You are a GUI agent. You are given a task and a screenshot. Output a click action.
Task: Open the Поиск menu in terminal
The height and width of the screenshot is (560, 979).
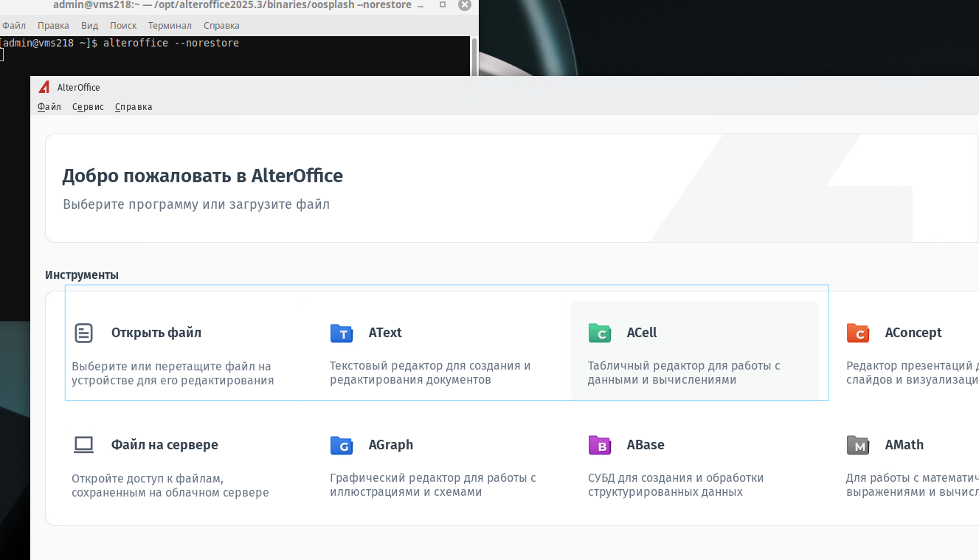[x=123, y=25]
